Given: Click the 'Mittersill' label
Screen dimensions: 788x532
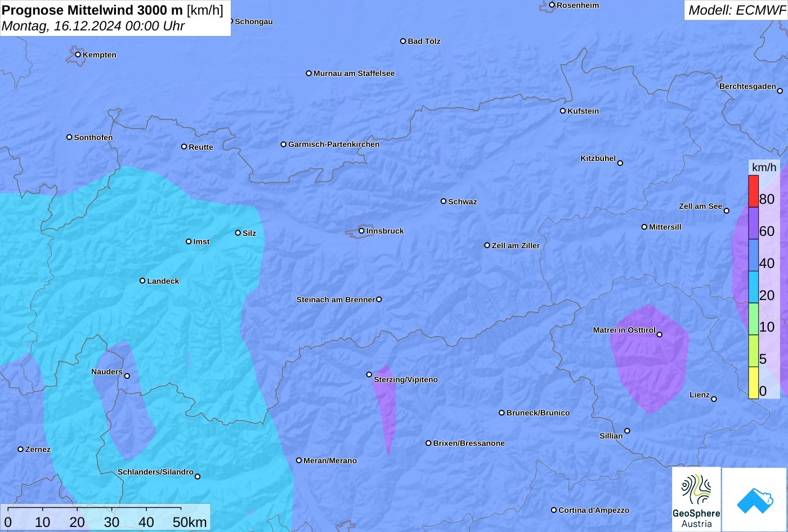Looking at the screenshot, I should coord(665,227).
